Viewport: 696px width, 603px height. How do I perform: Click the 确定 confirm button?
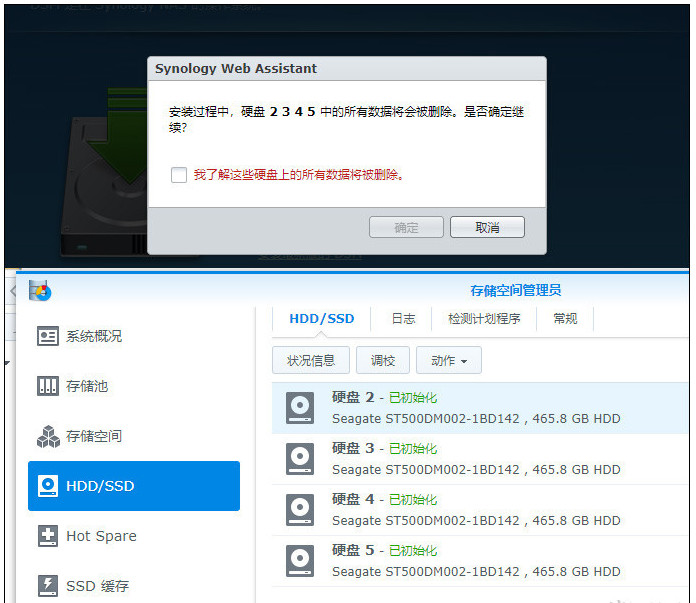click(x=406, y=227)
